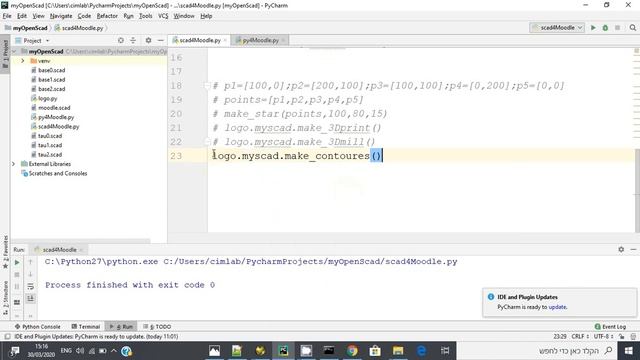640x360 pixels.
Task: Start debugging with the bug icon
Action: coord(605,28)
